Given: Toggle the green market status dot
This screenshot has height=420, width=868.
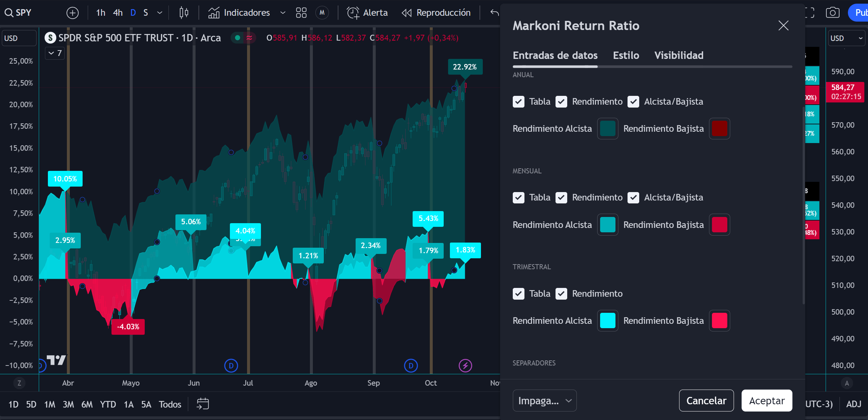Looking at the screenshot, I should (x=238, y=38).
